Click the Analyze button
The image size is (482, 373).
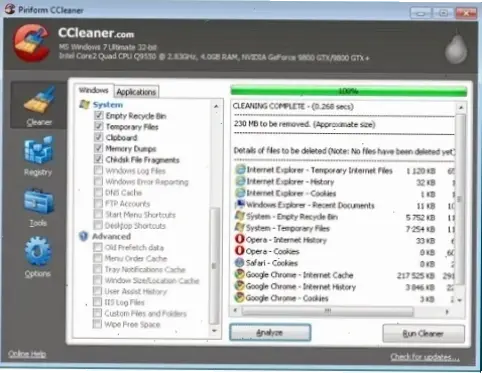coord(270,332)
